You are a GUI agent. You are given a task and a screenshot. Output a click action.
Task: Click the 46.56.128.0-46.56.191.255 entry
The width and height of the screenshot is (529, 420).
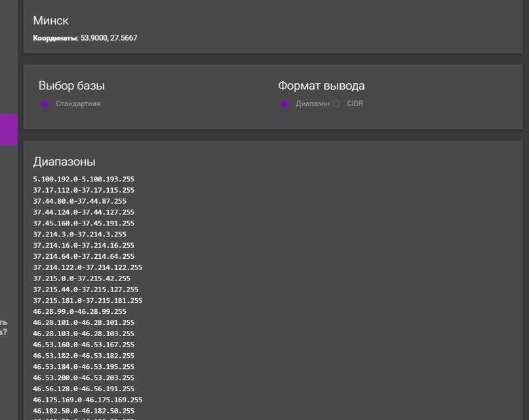point(83,389)
